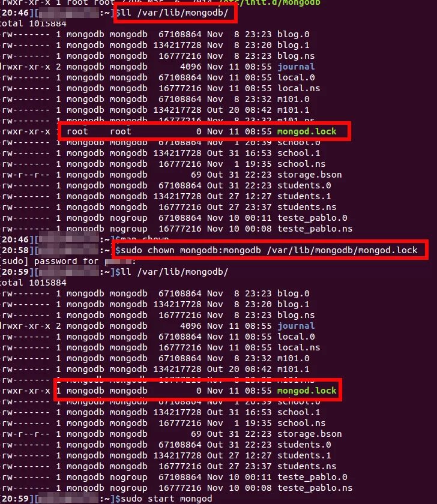Click the green mongod.lock file in first listing
Screen dimensions: 437x504
point(307,131)
